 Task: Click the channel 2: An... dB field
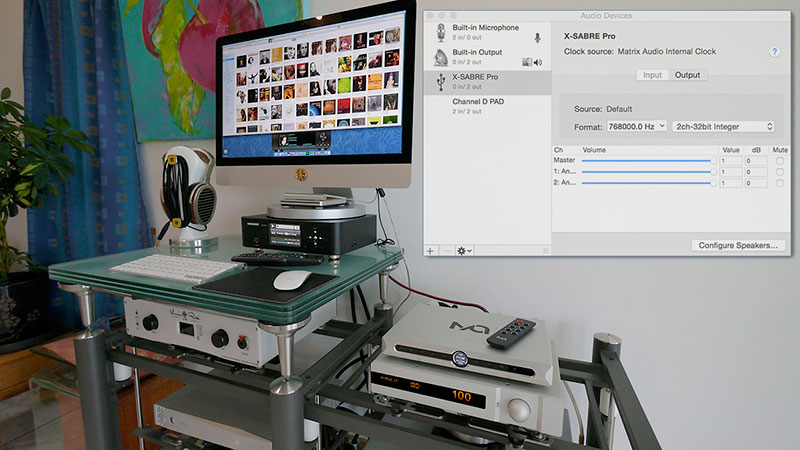point(756,183)
